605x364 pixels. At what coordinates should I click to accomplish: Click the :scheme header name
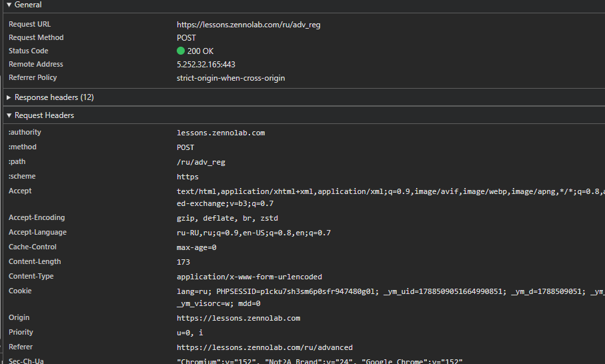22,176
